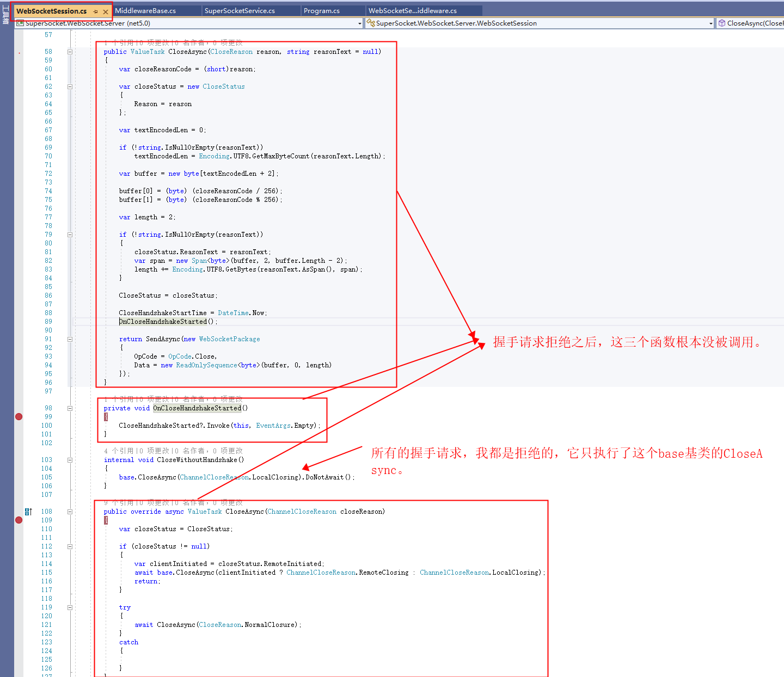
Task: Collapse the override CloseAsync region at line 108
Action: pos(70,511)
